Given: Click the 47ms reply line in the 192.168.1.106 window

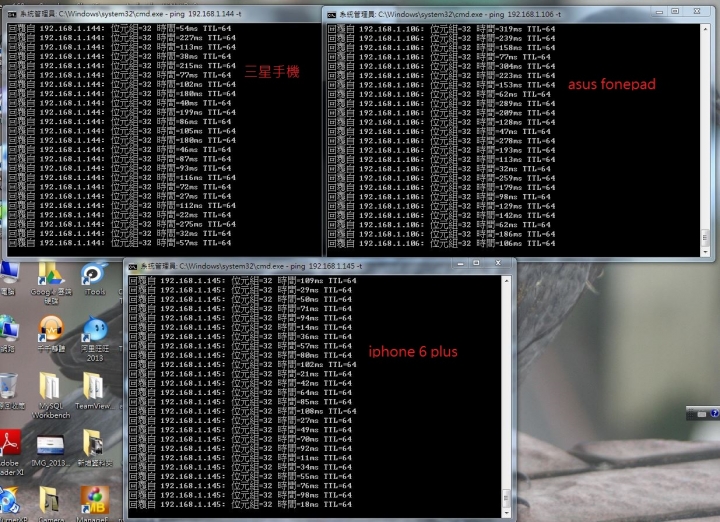Looking at the screenshot, I should pos(439,131).
